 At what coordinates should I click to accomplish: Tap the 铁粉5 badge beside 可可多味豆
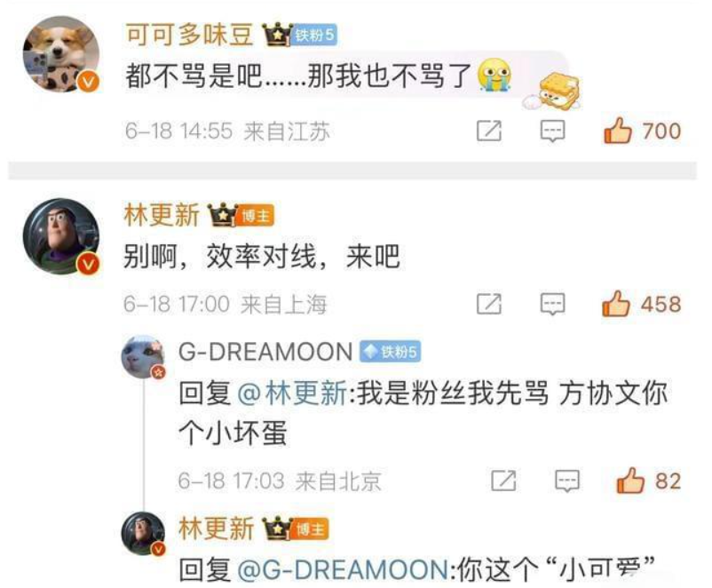click(x=314, y=35)
